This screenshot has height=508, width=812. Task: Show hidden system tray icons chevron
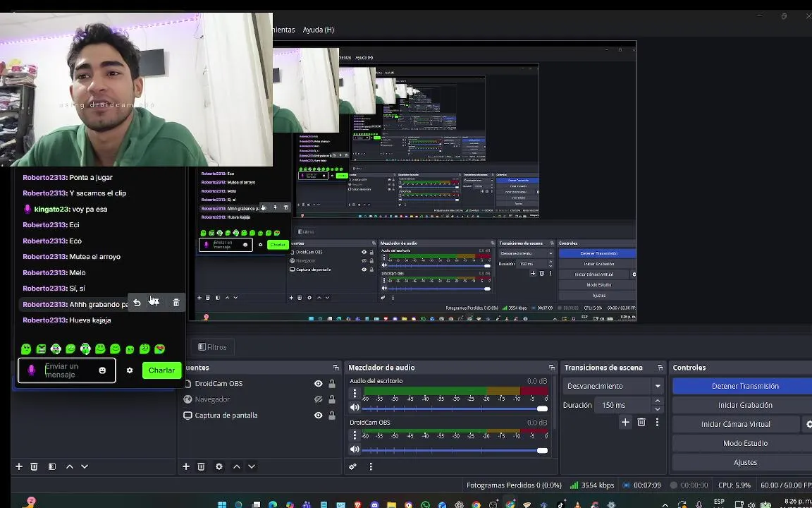pyautogui.click(x=665, y=504)
